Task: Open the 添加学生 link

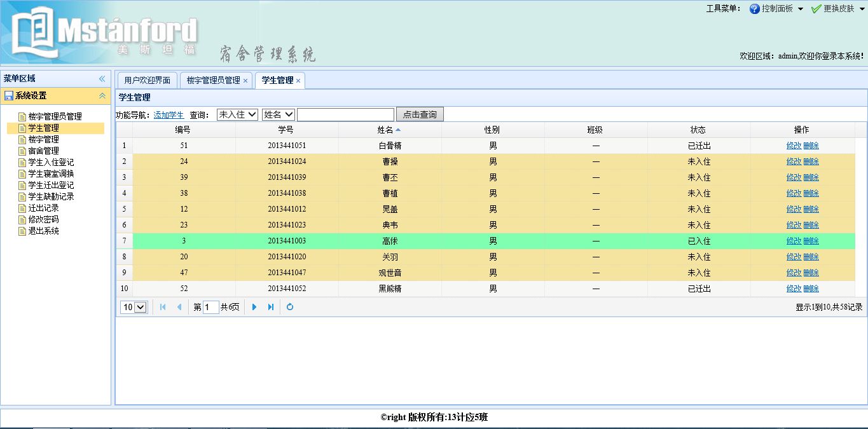Action: point(169,115)
